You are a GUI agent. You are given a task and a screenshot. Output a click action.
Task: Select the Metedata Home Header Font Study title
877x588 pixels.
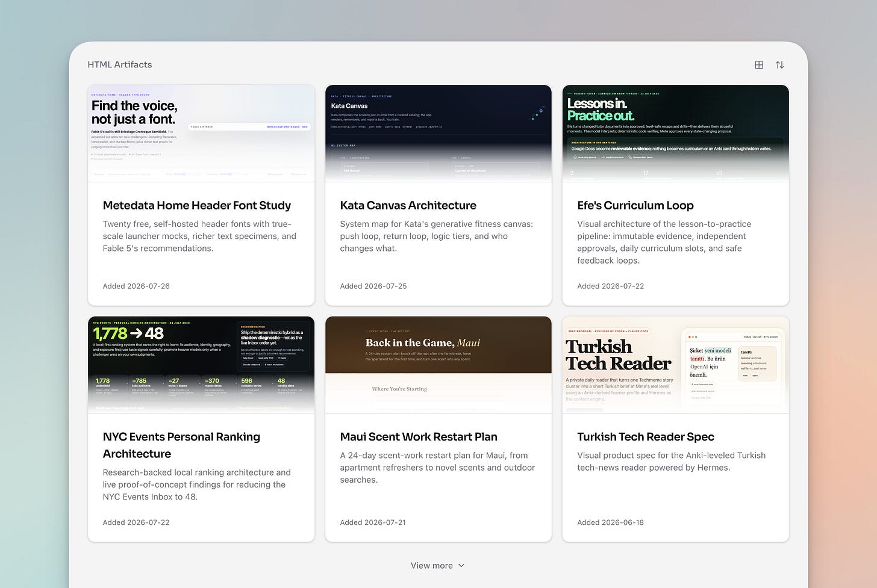(197, 205)
